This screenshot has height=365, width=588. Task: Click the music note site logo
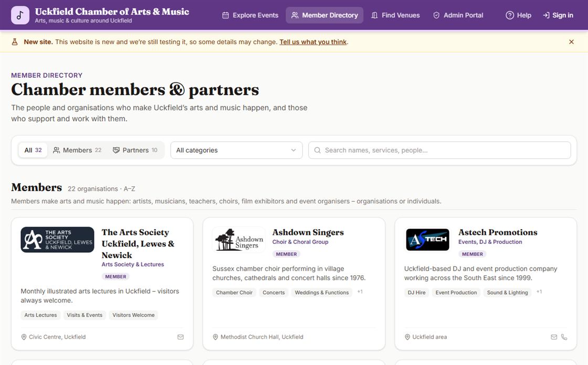point(20,15)
